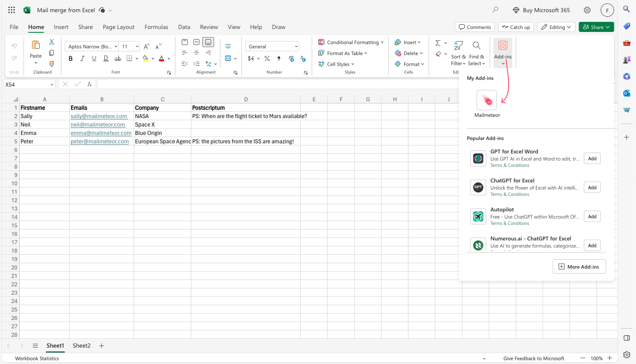Click the Borders icon
Viewport: 636px width, 364px height.
tap(129, 58)
